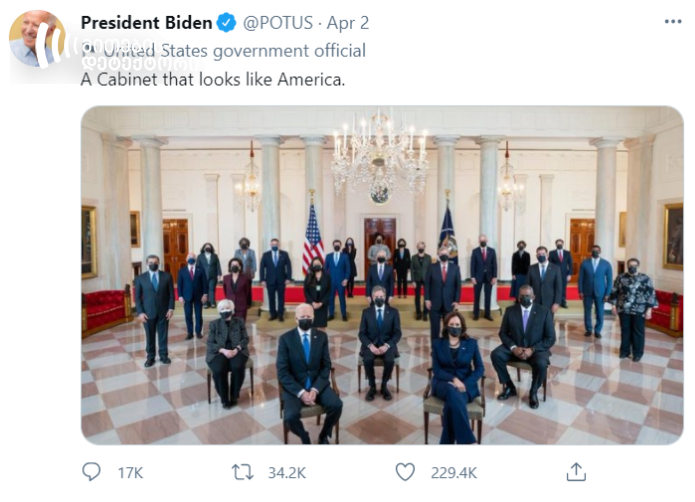Click the 229.4K likes count
695x502 pixels.
pyautogui.click(x=454, y=473)
